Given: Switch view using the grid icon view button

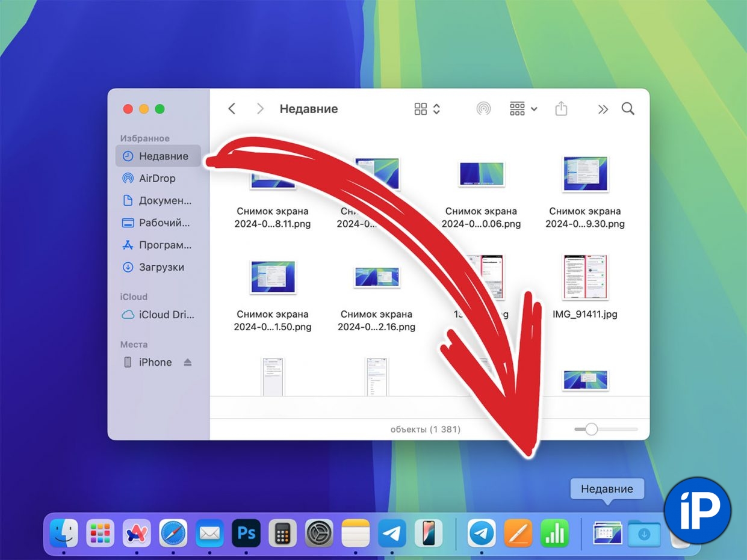Looking at the screenshot, I should click(x=427, y=109).
